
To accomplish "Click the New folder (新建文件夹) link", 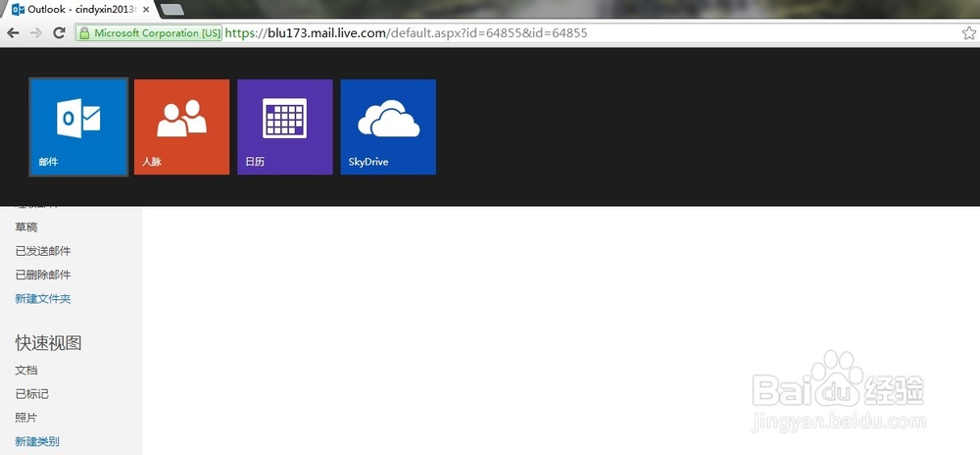I will tap(43, 299).
